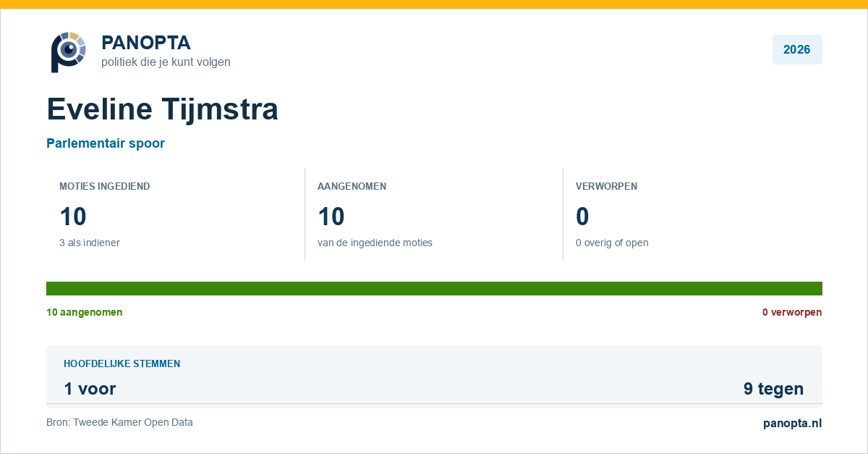The height and width of the screenshot is (454, 868).
Task: Click the 'MOTIES INGEDIEND' label
Action: click(105, 186)
